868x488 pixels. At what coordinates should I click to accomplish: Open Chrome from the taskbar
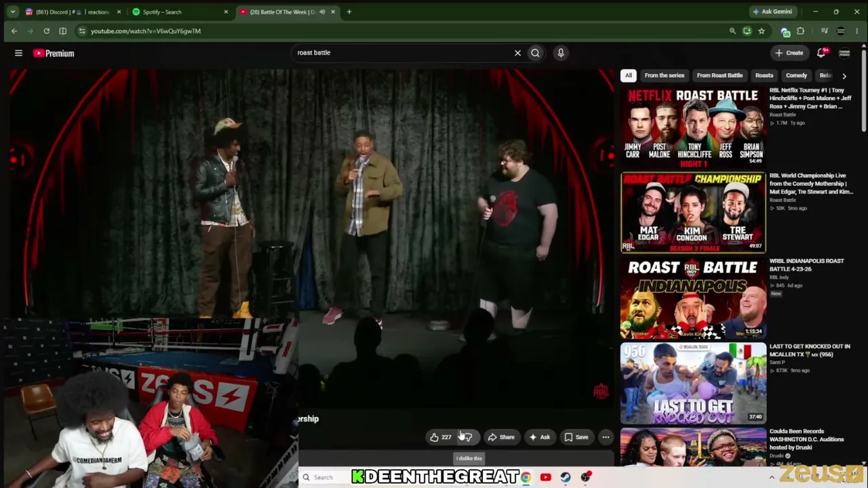coord(526,477)
